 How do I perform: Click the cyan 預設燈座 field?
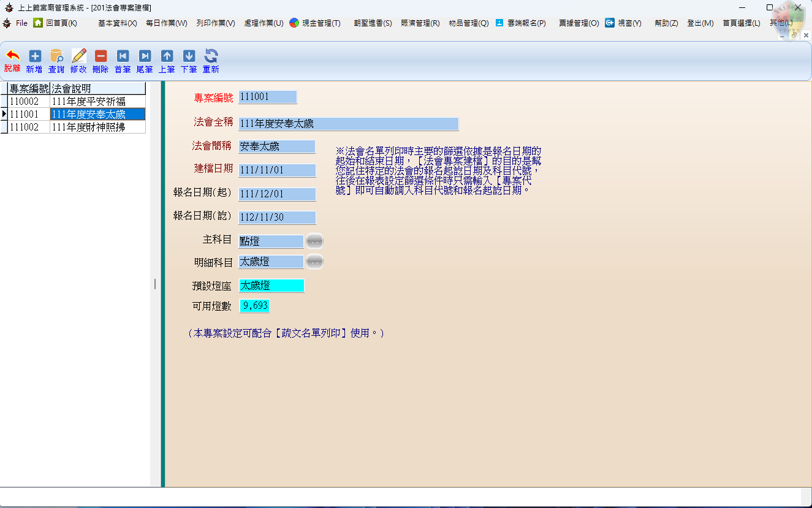click(x=271, y=286)
